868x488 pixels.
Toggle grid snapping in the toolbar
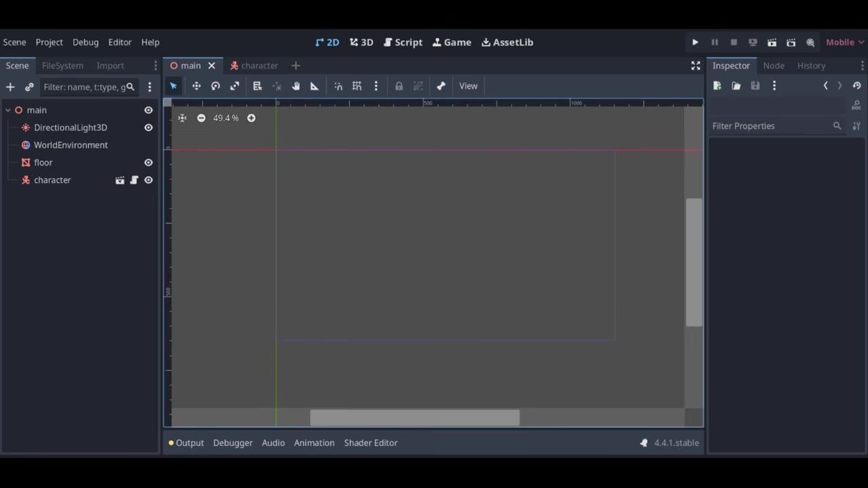pyautogui.click(x=357, y=86)
